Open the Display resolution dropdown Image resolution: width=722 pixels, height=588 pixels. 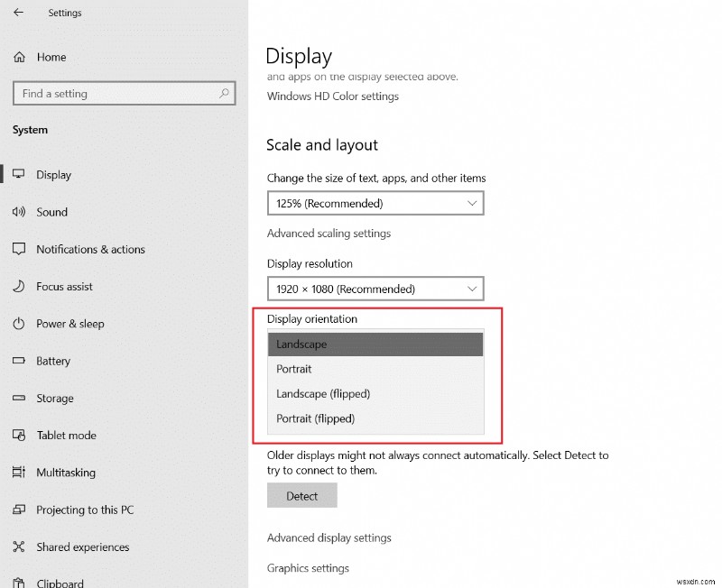pyautogui.click(x=375, y=289)
